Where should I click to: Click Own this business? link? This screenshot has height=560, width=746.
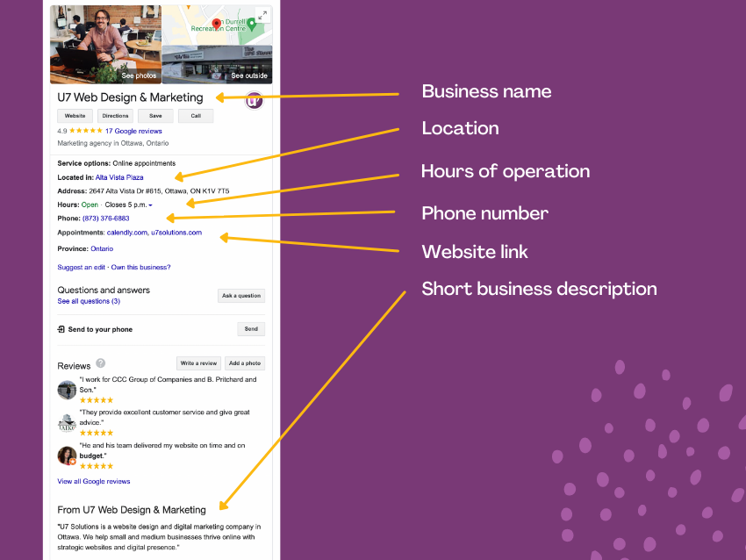click(140, 268)
